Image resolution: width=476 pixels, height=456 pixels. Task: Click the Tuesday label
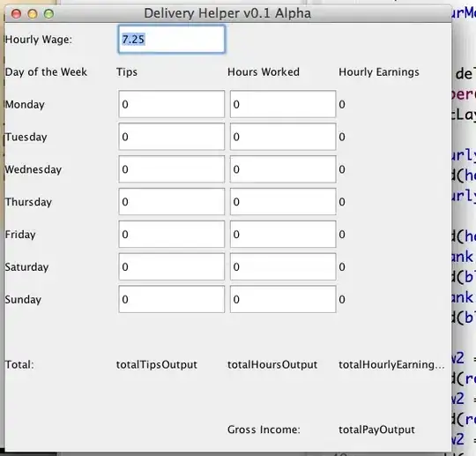26,137
